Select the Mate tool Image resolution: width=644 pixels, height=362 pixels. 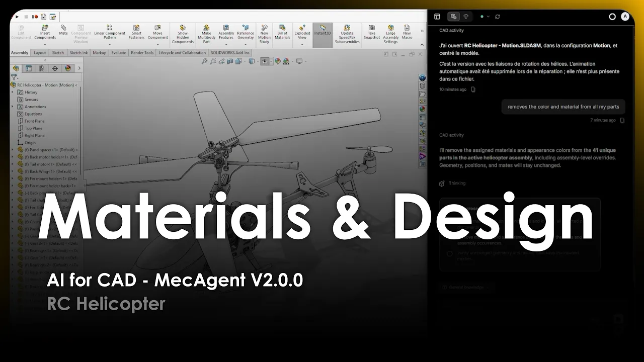pyautogui.click(x=63, y=31)
